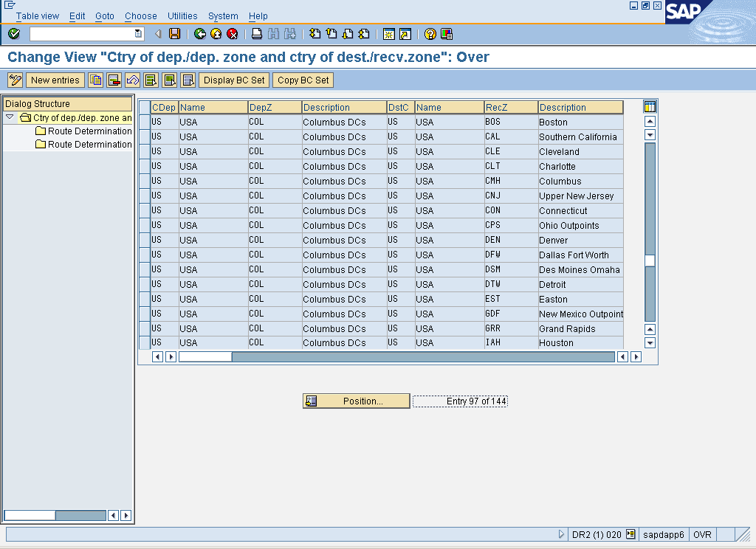The image size is (756, 549).
Task: Go to Last Page icon
Action: click(364, 34)
